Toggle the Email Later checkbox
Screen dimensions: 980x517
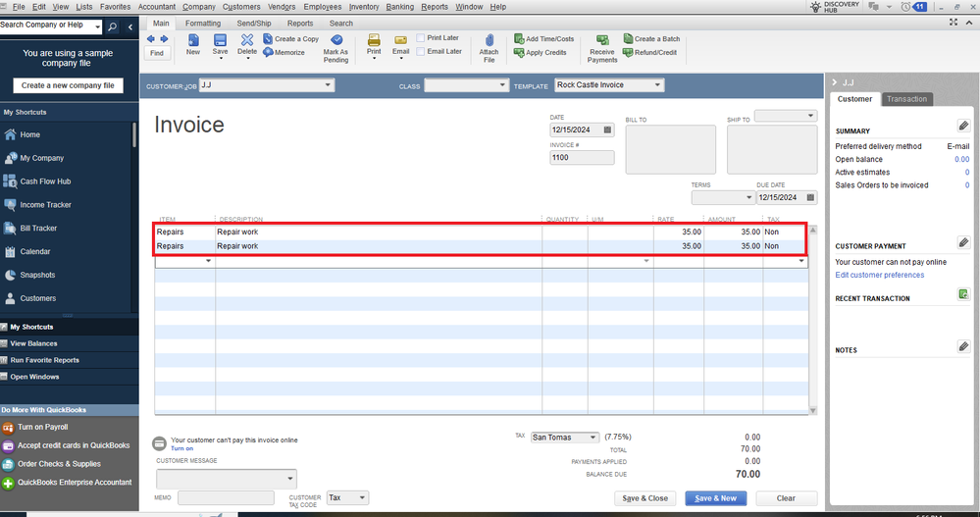click(421, 52)
